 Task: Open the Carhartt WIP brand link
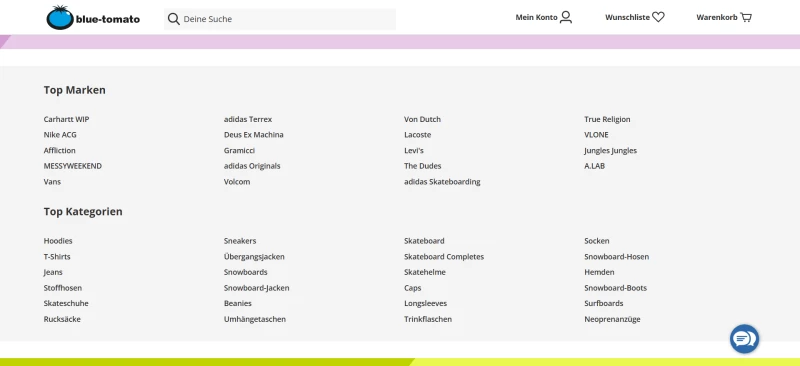(66, 119)
